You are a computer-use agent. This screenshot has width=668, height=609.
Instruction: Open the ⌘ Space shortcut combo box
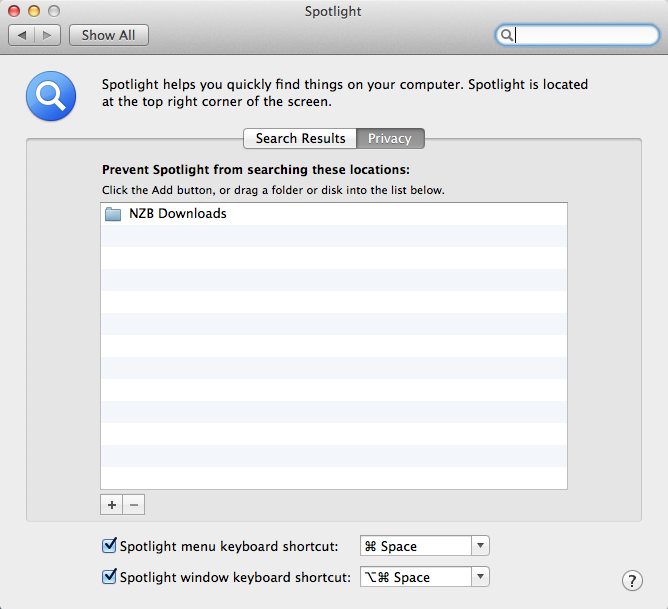pos(425,546)
